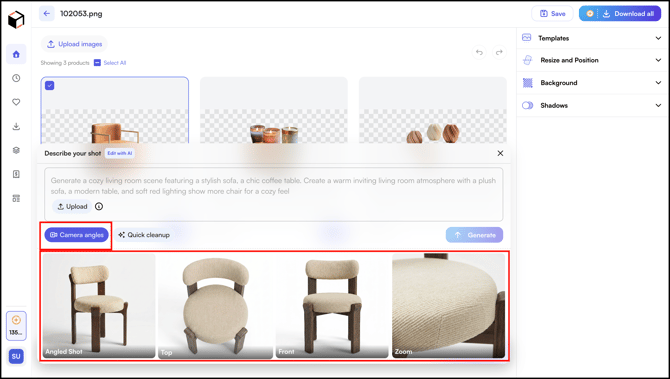Viewport: 670px width, 379px height.
Task: Click the cube app logo
Action: (x=16, y=20)
